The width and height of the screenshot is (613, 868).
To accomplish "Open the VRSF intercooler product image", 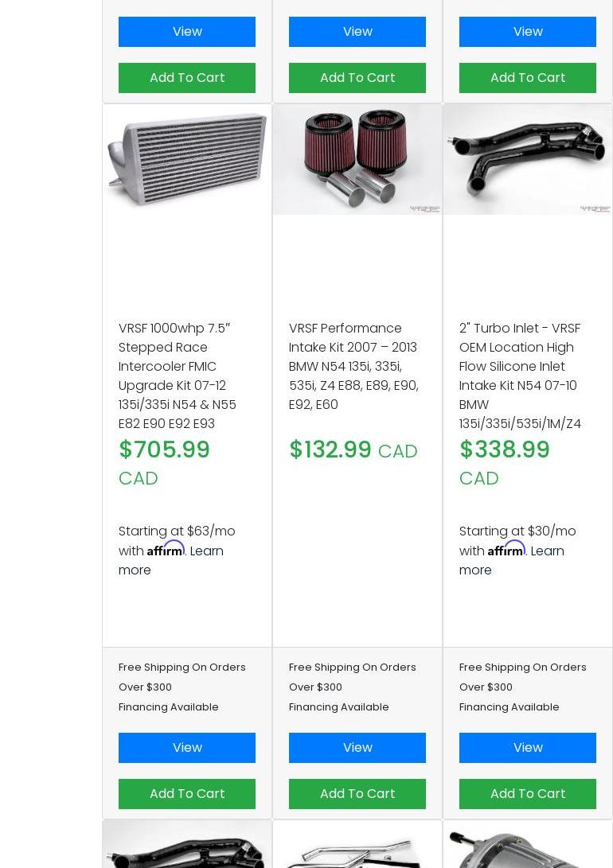I will point(187,159).
